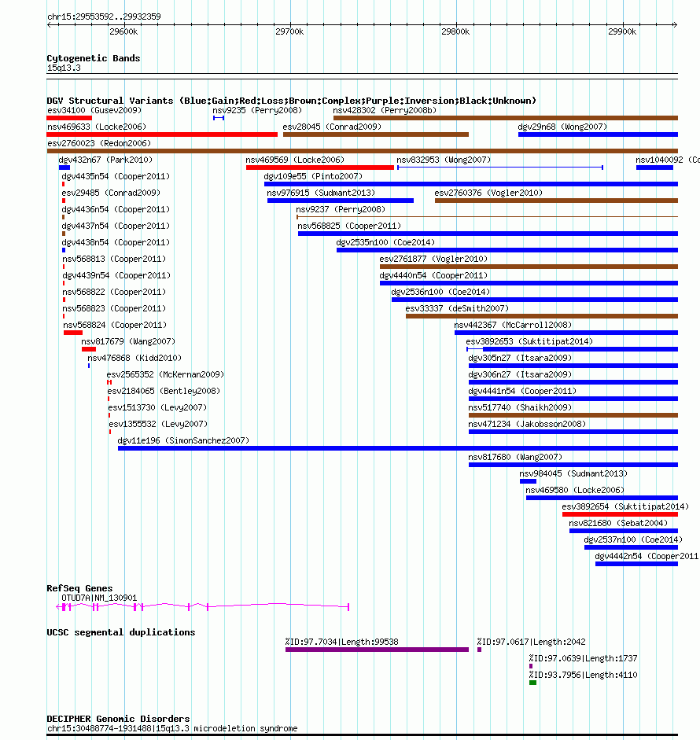Open nsv984045 (Sudmant2013) variant
This screenshot has width=700, height=740.
pos(528,481)
